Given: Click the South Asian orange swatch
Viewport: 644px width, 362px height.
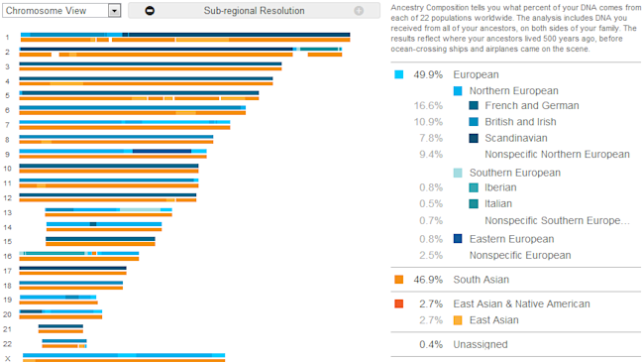Looking at the screenshot, I should coord(399,280).
